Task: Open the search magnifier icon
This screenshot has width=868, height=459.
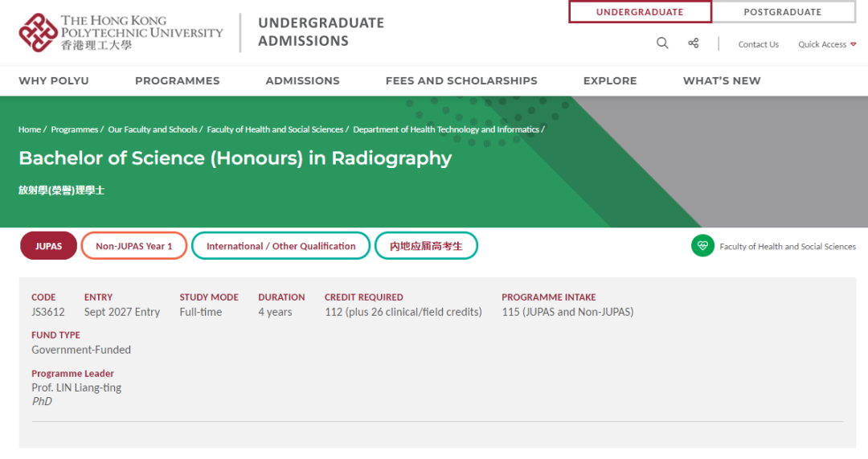Action: pos(662,43)
